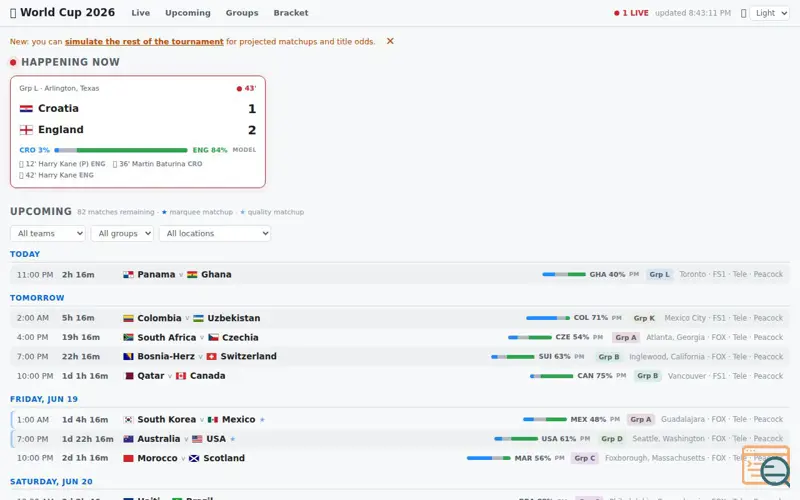800x500 pixels.
Task: Click the 1 LIVE indicator
Action: pos(631,13)
